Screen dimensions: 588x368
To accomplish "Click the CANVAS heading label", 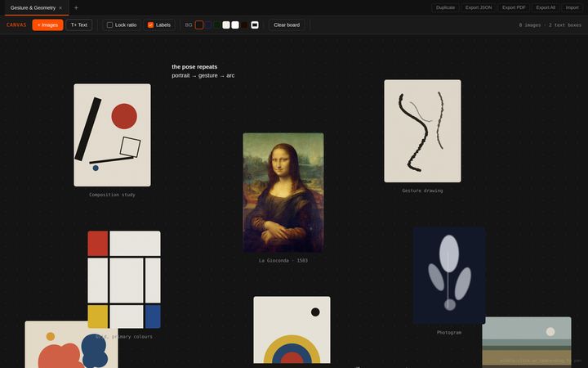I will pyautogui.click(x=16, y=25).
